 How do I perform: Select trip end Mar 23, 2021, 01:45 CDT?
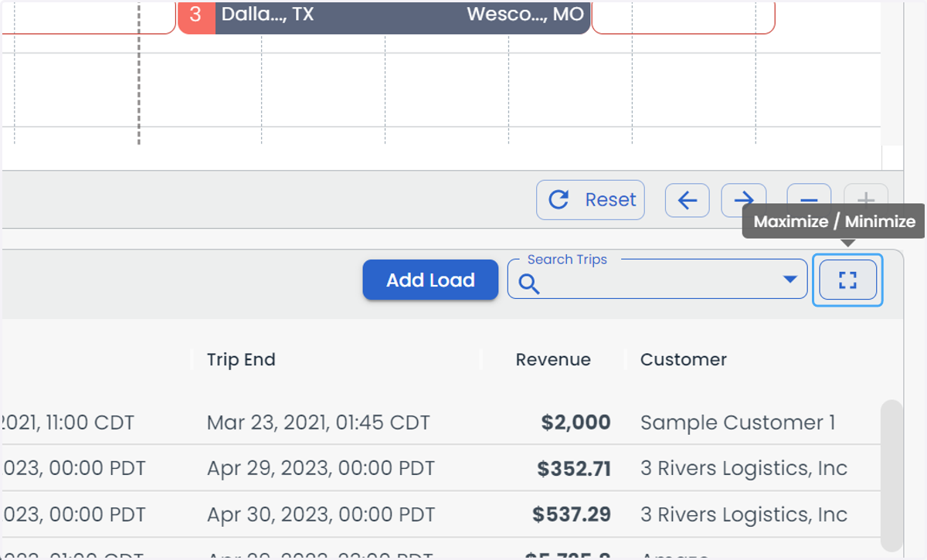click(318, 423)
